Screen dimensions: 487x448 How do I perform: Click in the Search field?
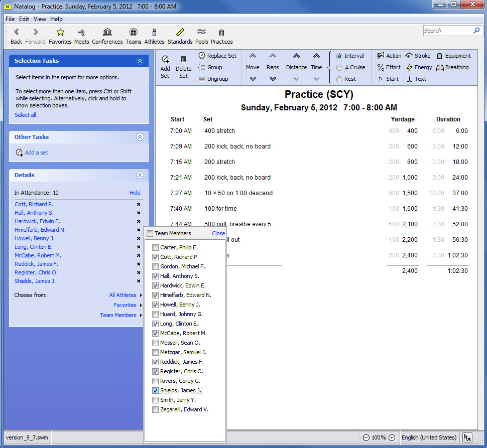click(447, 31)
